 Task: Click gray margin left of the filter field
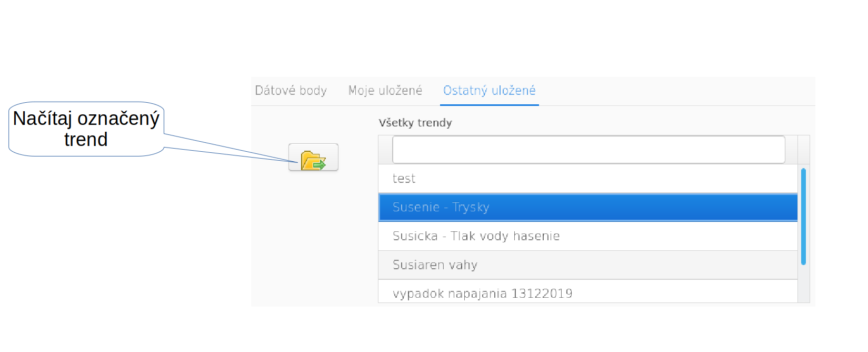click(385, 150)
